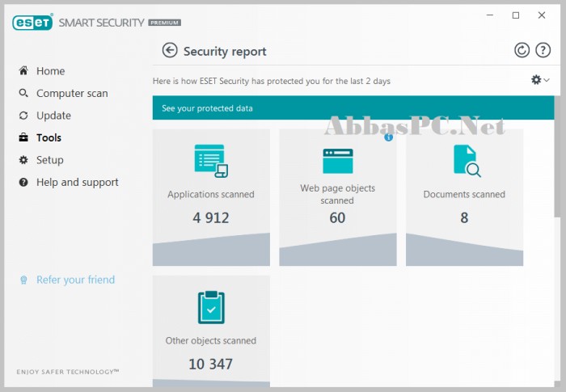Click the 4 912 applications count

(x=211, y=217)
